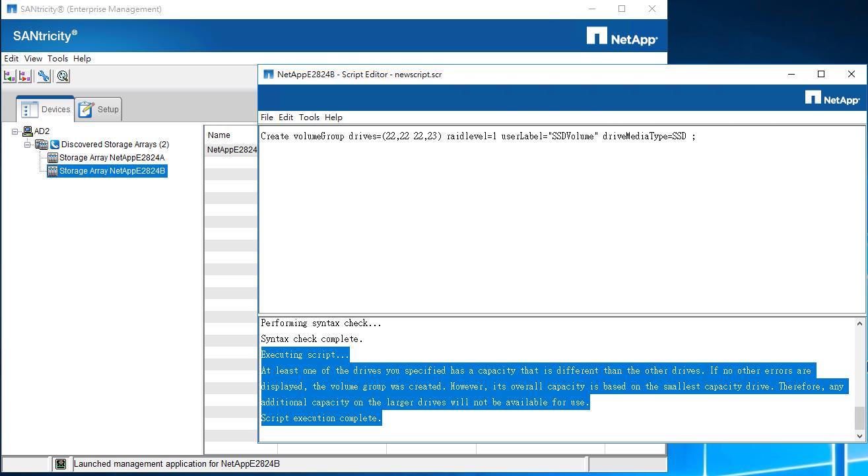Open Script Editor Tools menu
This screenshot has height=476, width=868.
(x=309, y=118)
